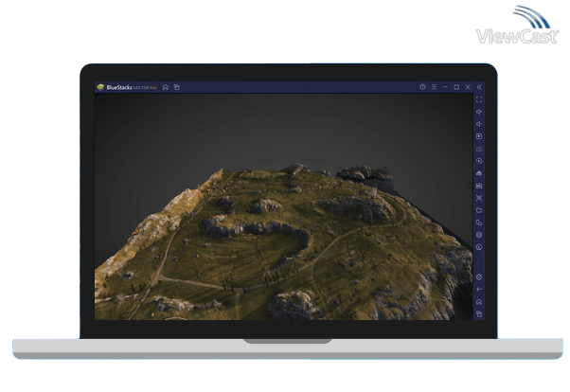Open the multi-instance manager icon
The image size is (570, 392).
point(479,223)
